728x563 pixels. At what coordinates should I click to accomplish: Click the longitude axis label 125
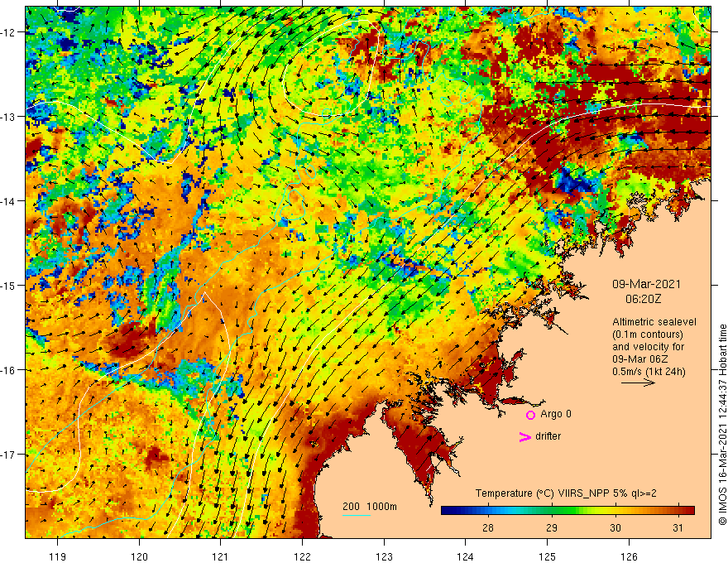(x=547, y=556)
